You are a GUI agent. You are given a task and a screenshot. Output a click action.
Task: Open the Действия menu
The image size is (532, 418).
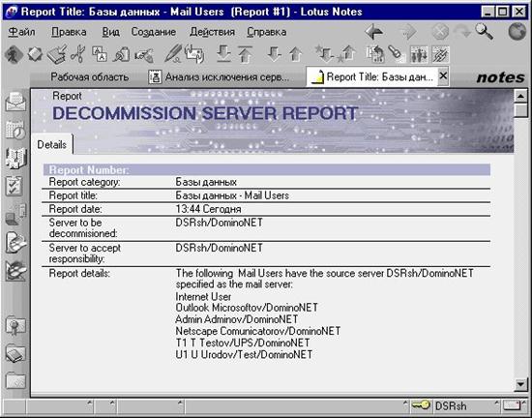[x=213, y=32]
